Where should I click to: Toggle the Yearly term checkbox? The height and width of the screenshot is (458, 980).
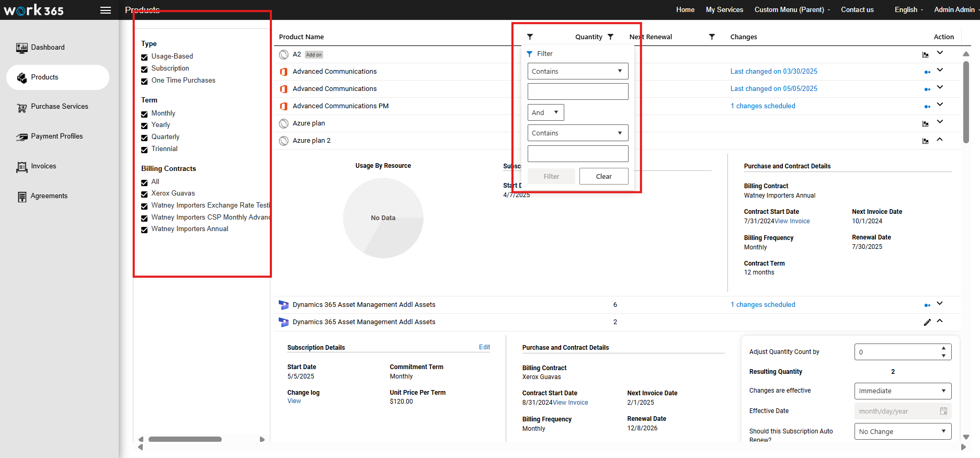(144, 125)
